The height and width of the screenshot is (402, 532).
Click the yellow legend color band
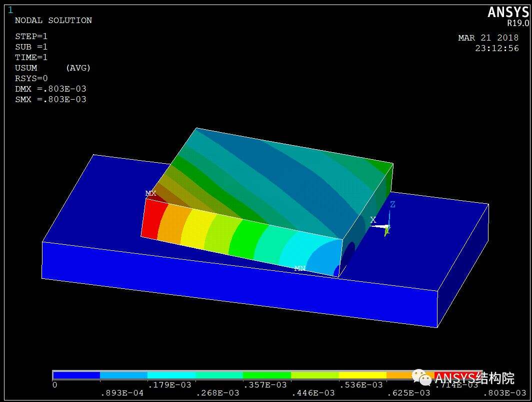point(362,375)
